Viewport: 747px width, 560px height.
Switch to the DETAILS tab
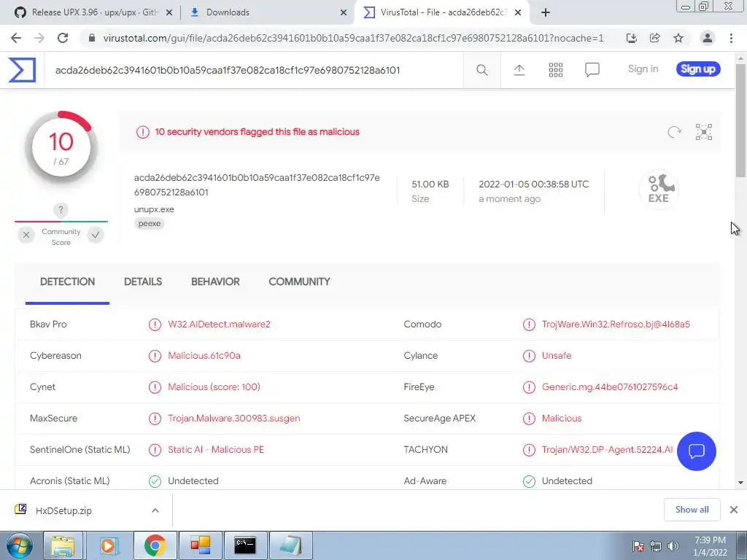[x=143, y=282]
